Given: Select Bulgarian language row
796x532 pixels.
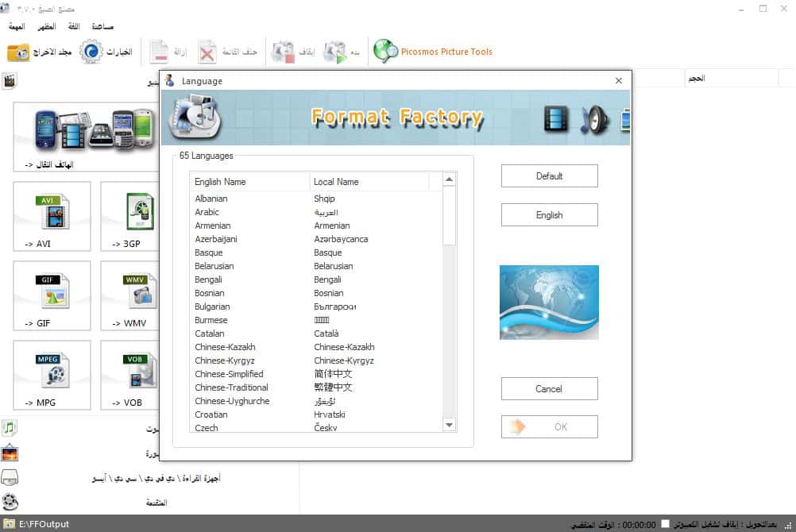Looking at the screenshot, I should coord(317,306).
